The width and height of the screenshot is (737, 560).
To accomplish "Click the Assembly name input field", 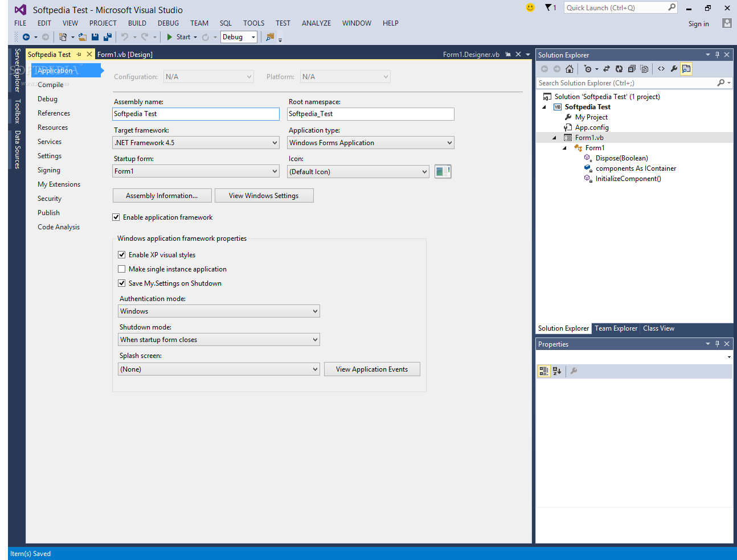I will [x=196, y=114].
